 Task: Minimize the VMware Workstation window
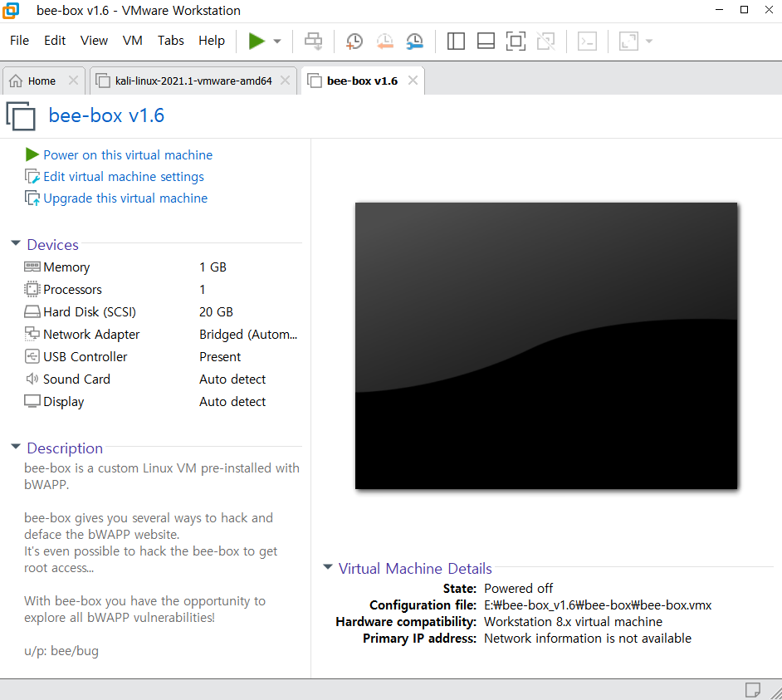click(719, 10)
